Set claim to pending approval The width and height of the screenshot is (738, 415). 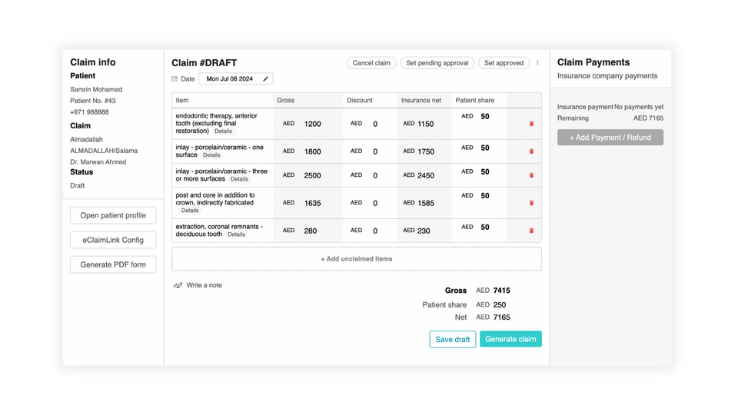tap(437, 63)
